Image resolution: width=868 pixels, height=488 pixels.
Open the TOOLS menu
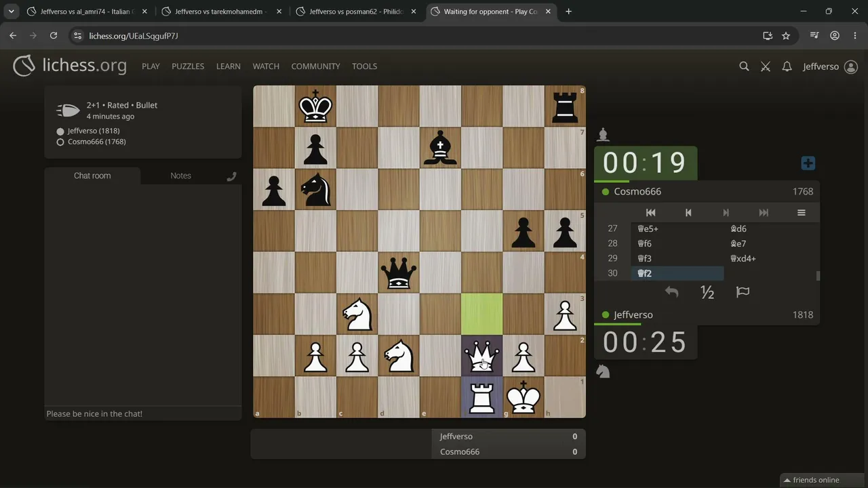364,66
